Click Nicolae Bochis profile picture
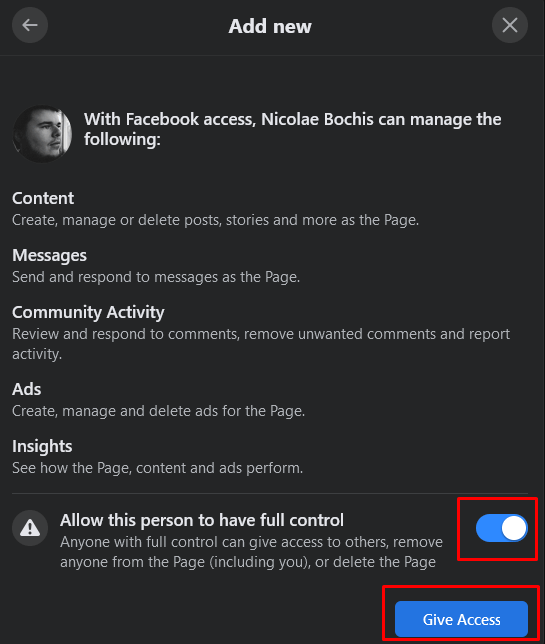The height and width of the screenshot is (644, 545). coord(42,133)
